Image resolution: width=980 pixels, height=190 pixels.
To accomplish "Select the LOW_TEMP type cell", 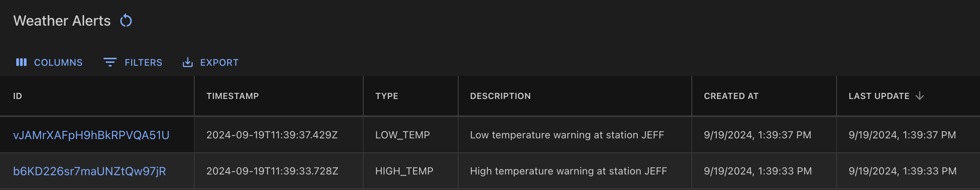I will point(403,135).
